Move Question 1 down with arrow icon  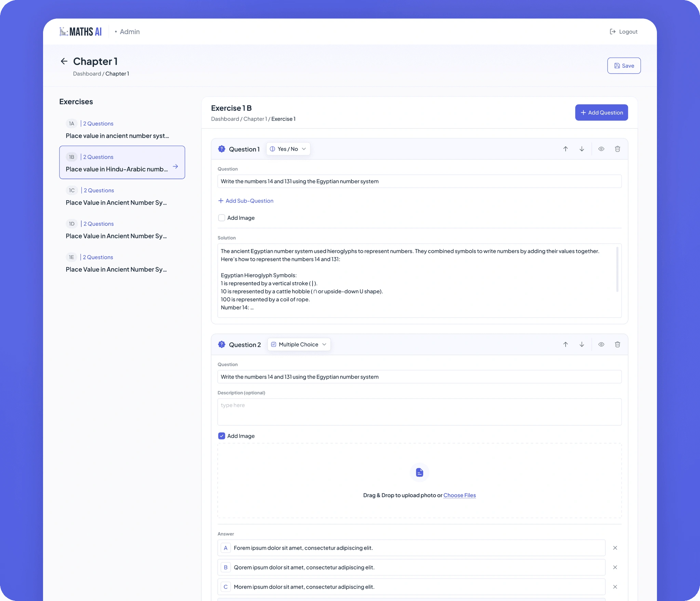coord(582,149)
